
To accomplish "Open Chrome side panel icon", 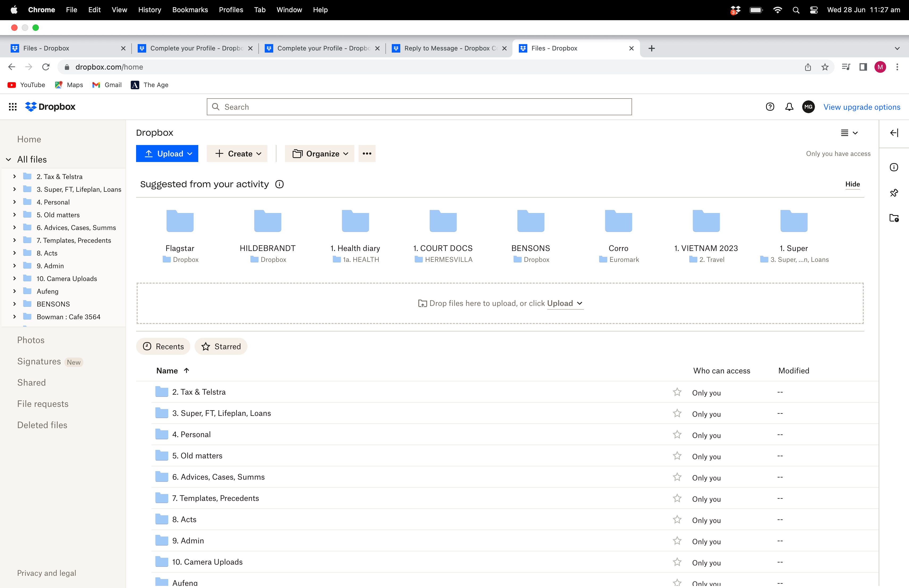I will [x=863, y=67].
